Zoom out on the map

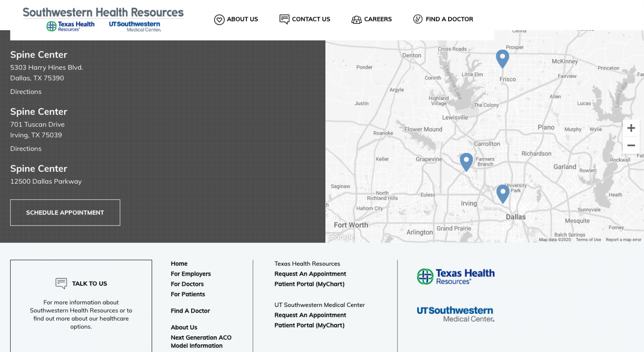tap(631, 146)
